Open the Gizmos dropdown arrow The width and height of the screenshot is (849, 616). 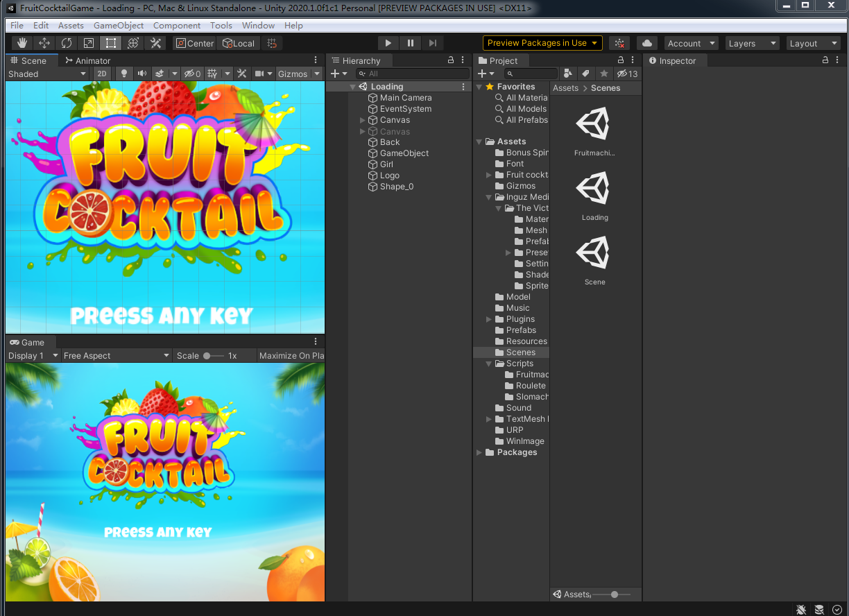[317, 74]
